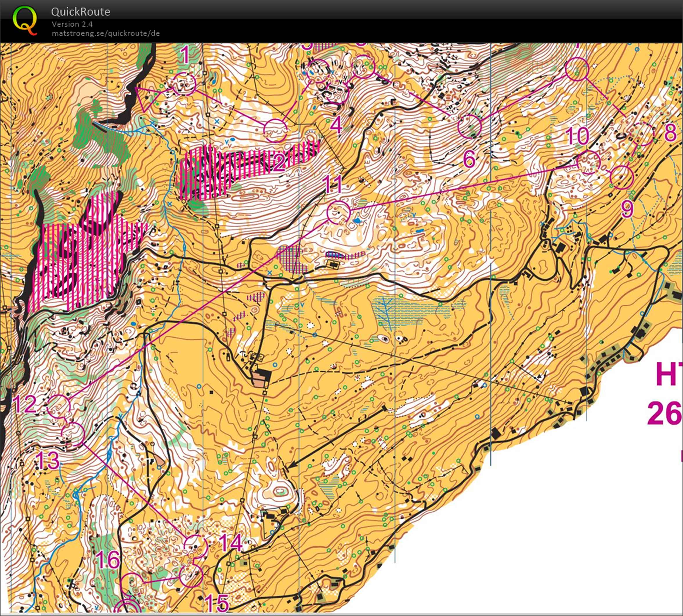Click the Version 2.4 label
This screenshot has height=616, width=683.
(72, 24)
